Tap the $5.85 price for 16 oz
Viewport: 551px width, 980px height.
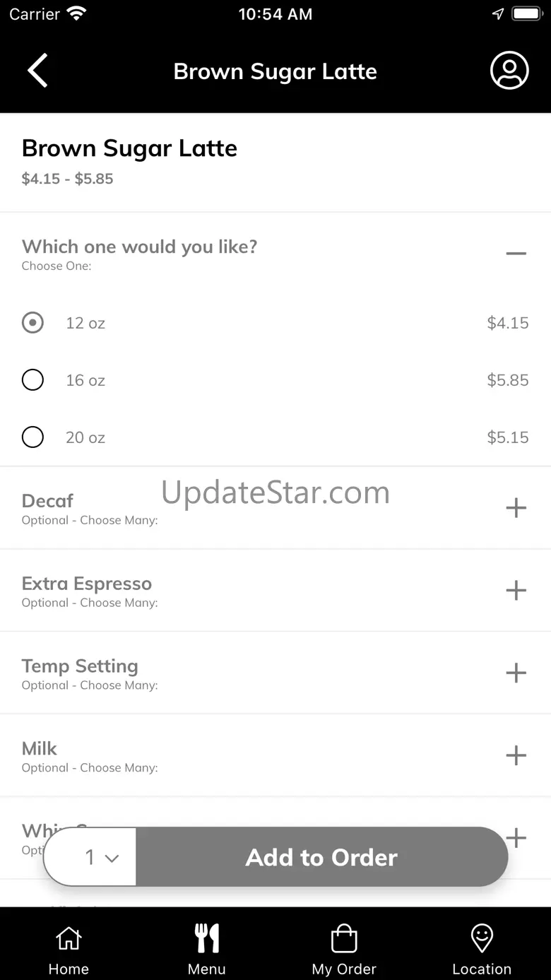pyautogui.click(x=508, y=380)
